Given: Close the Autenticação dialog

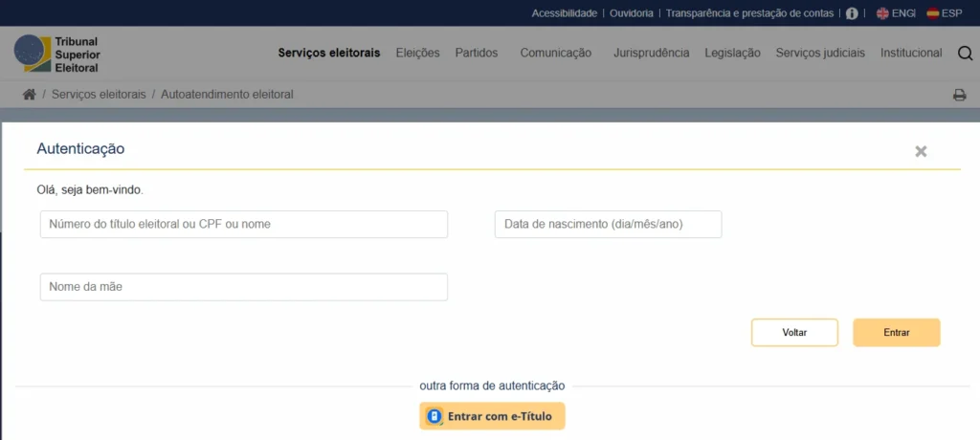Looking at the screenshot, I should click(921, 151).
